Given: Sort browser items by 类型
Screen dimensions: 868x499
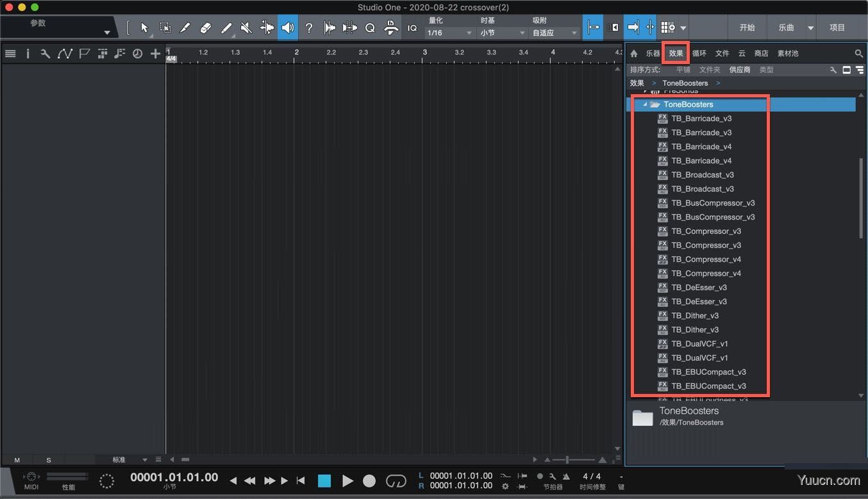Looking at the screenshot, I should pos(767,69).
